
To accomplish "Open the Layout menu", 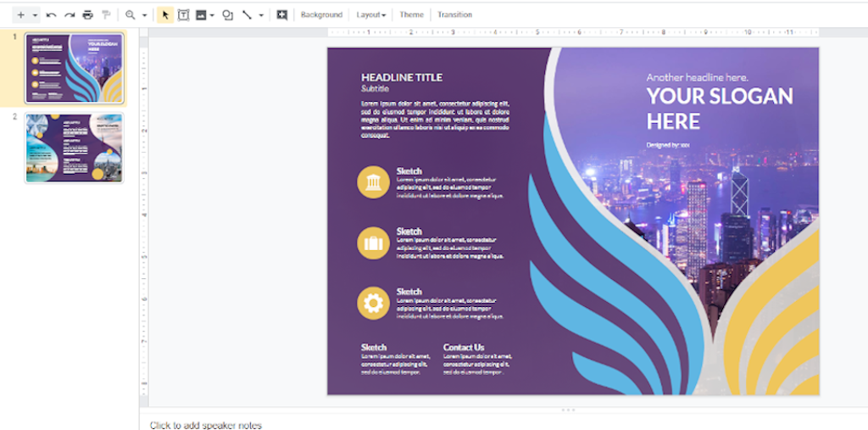I will (x=370, y=15).
